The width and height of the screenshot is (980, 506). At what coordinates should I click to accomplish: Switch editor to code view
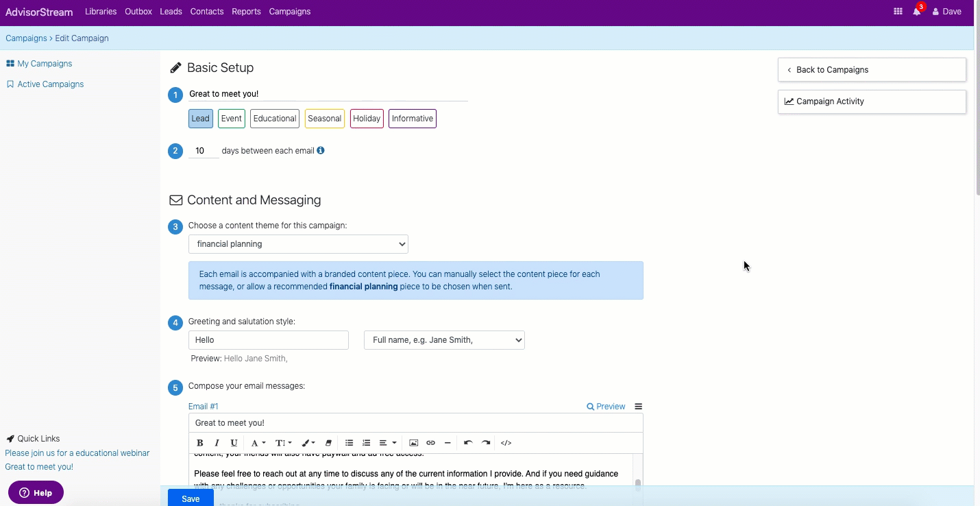pyautogui.click(x=506, y=443)
